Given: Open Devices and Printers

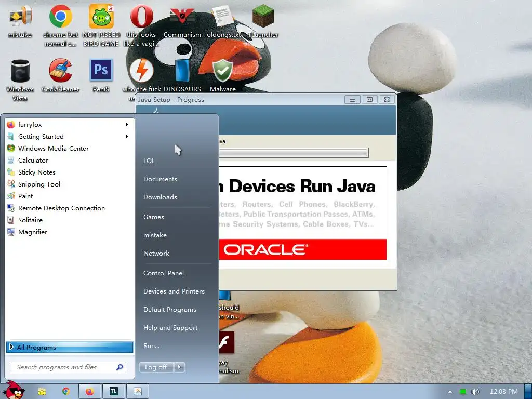Looking at the screenshot, I should pyautogui.click(x=174, y=291).
